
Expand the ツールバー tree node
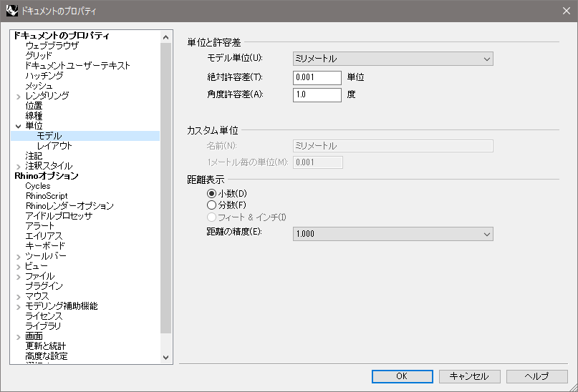(x=19, y=256)
